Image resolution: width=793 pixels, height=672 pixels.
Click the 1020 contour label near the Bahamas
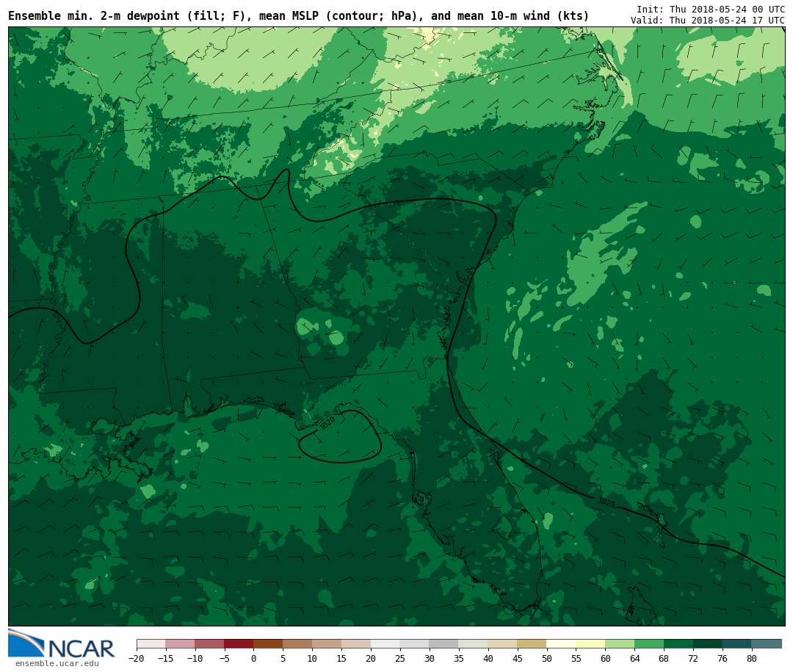point(606,503)
